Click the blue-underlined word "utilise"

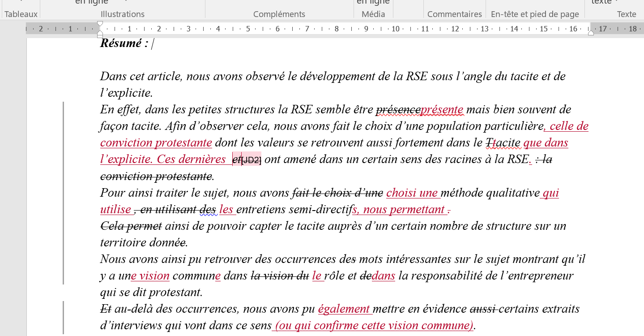(x=115, y=210)
